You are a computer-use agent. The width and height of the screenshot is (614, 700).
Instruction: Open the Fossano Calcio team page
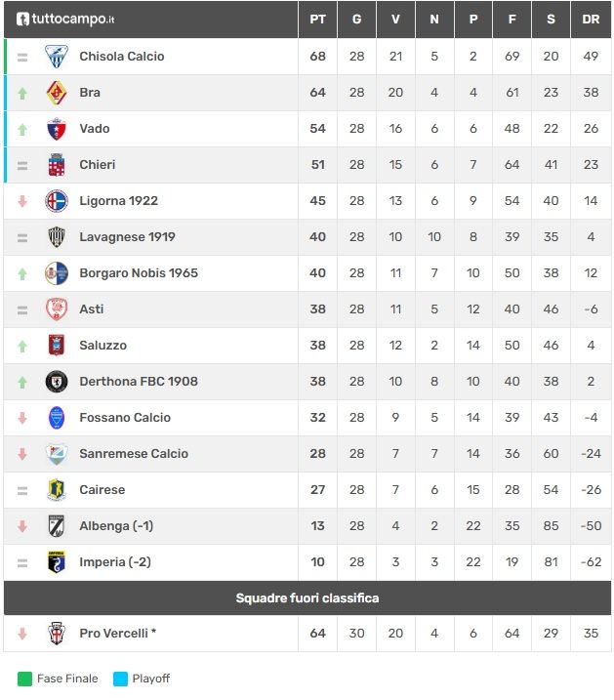[x=125, y=418]
